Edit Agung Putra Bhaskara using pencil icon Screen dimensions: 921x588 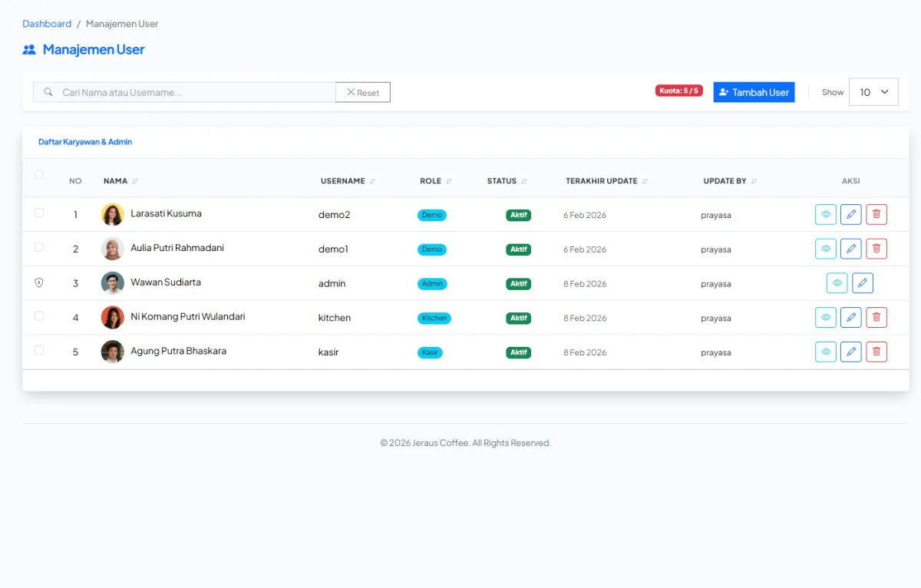(850, 352)
